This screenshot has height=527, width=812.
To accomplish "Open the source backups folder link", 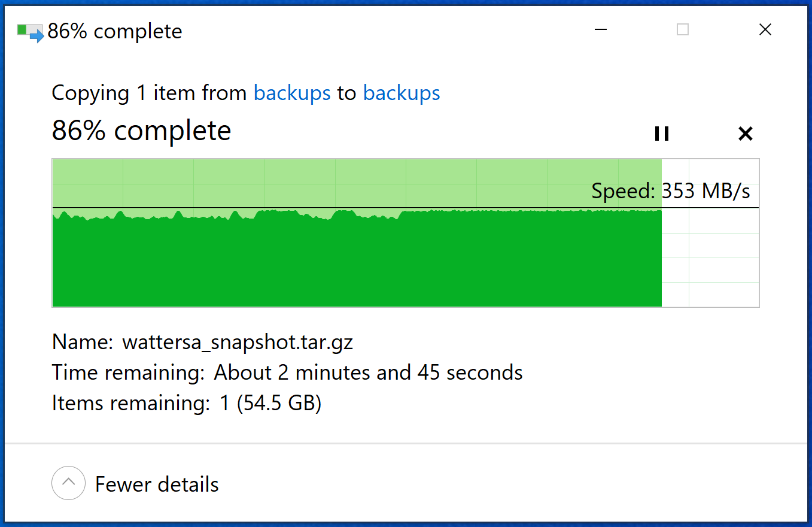I will coord(292,93).
